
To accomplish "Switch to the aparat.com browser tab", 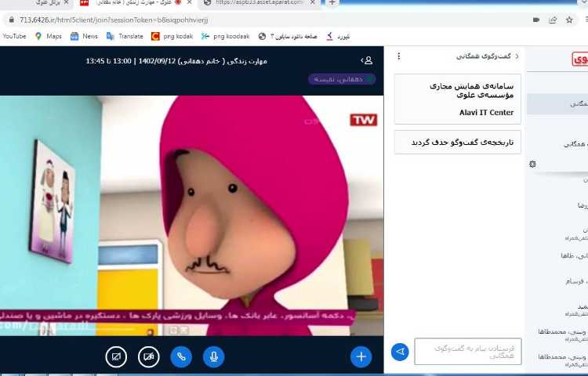I will [x=259, y=3].
